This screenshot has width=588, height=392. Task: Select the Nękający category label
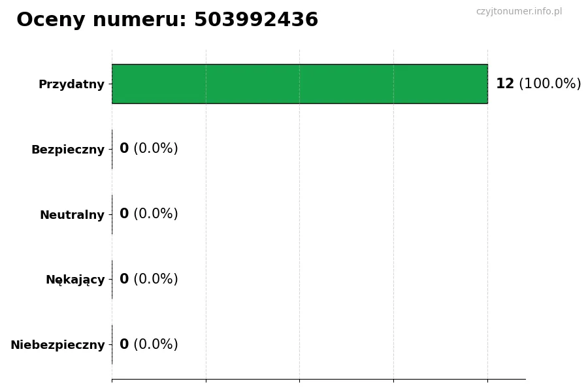coord(75,280)
